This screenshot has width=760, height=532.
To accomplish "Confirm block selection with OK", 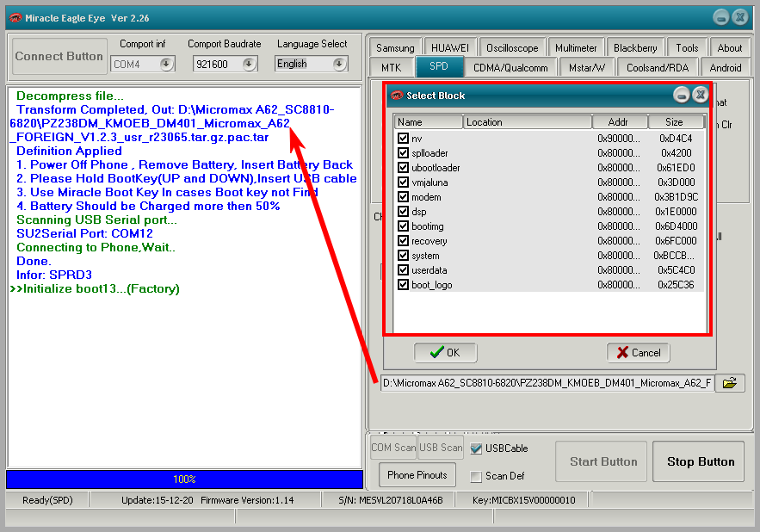I will point(446,353).
